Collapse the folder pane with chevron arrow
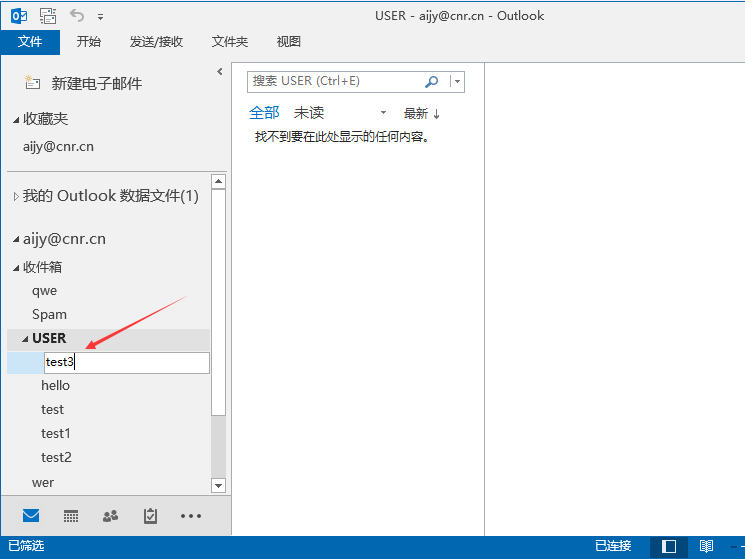This screenshot has height=559, width=745. (x=220, y=72)
